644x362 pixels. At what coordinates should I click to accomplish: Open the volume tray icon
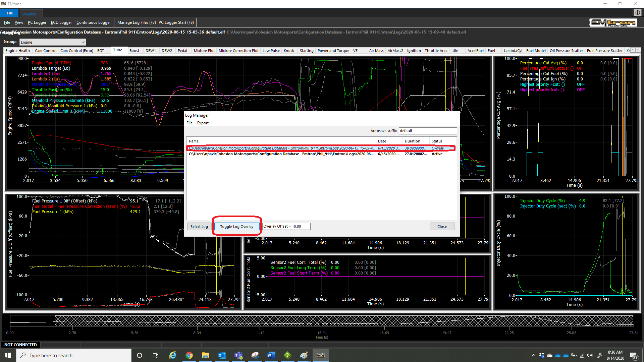tap(590, 355)
